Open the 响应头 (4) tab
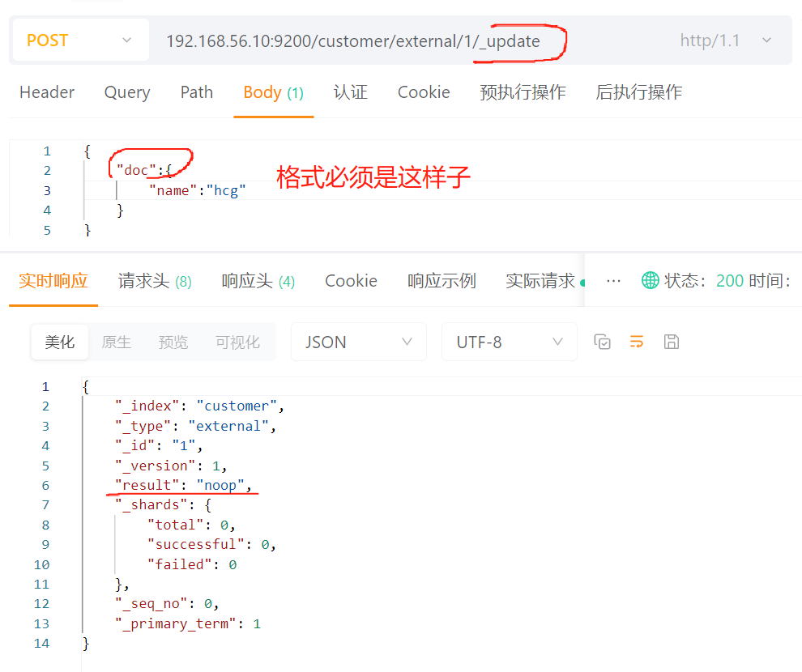The width and height of the screenshot is (802, 672). tap(258, 281)
